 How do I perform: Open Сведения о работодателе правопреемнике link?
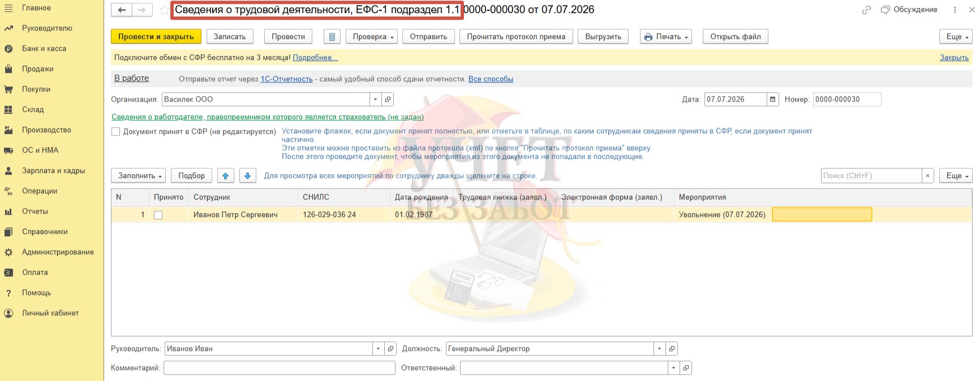point(268,117)
